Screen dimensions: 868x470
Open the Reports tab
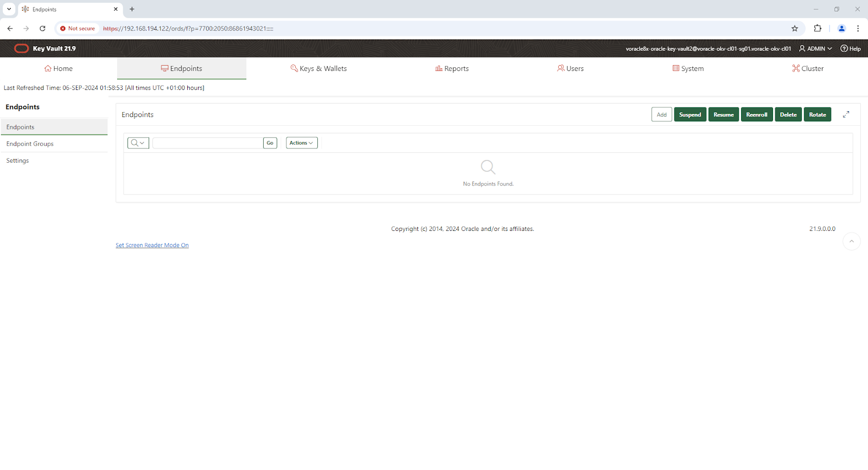click(x=452, y=68)
